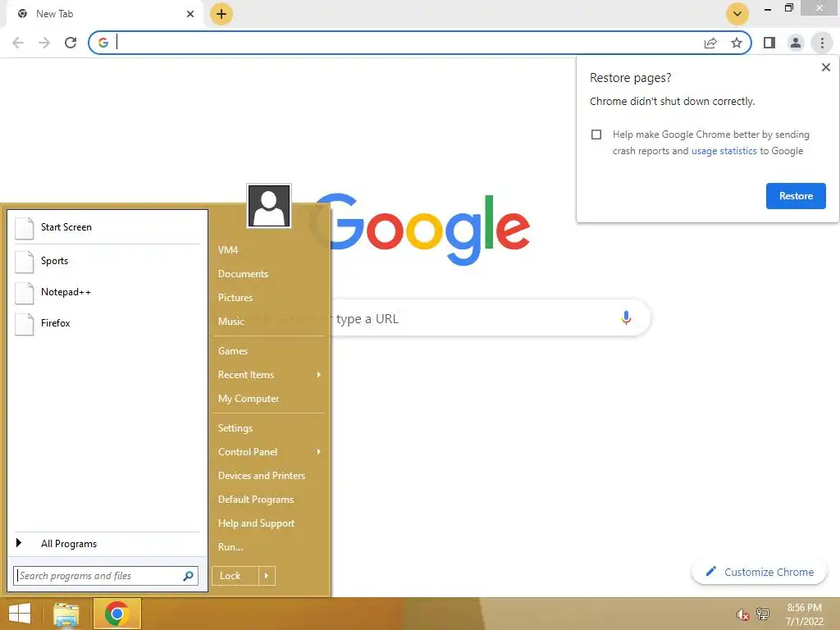The width and height of the screenshot is (840, 630).
Task: Open Devices and Printers
Action: tap(262, 476)
